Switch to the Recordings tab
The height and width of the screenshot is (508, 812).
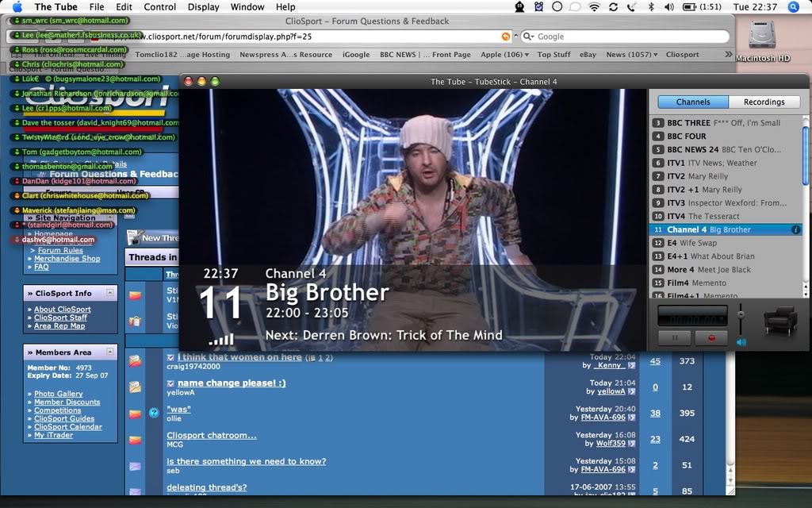click(764, 102)
